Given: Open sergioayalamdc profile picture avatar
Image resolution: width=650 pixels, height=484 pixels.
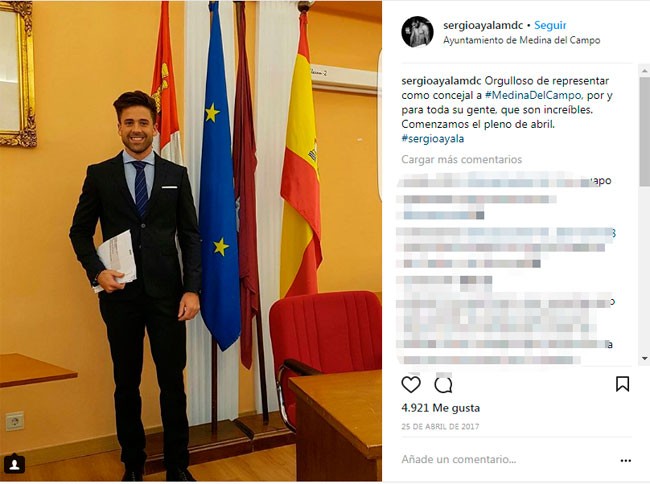Looking at the screenshot, I should [x=417, y=32].
